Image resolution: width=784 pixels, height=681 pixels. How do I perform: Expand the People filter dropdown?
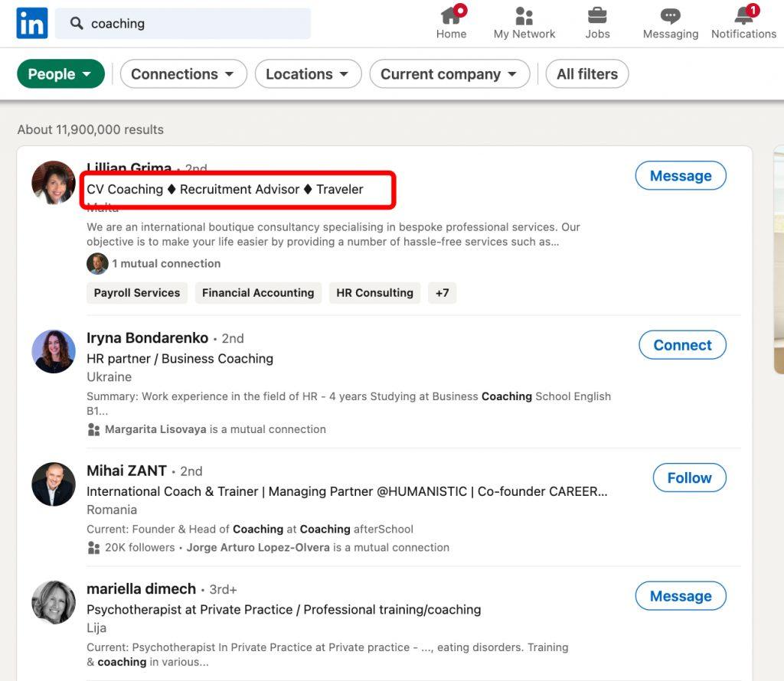(x=60, y=74)
